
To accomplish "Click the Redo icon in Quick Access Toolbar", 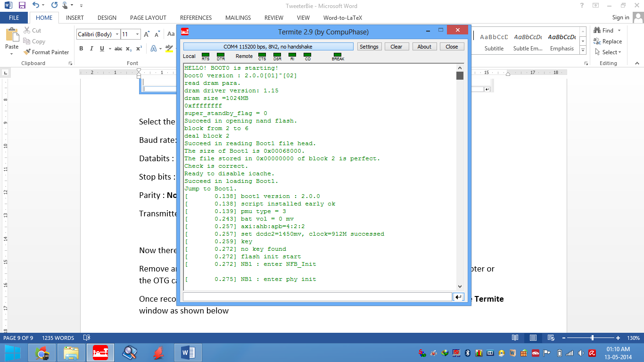I will pos(54,6).
